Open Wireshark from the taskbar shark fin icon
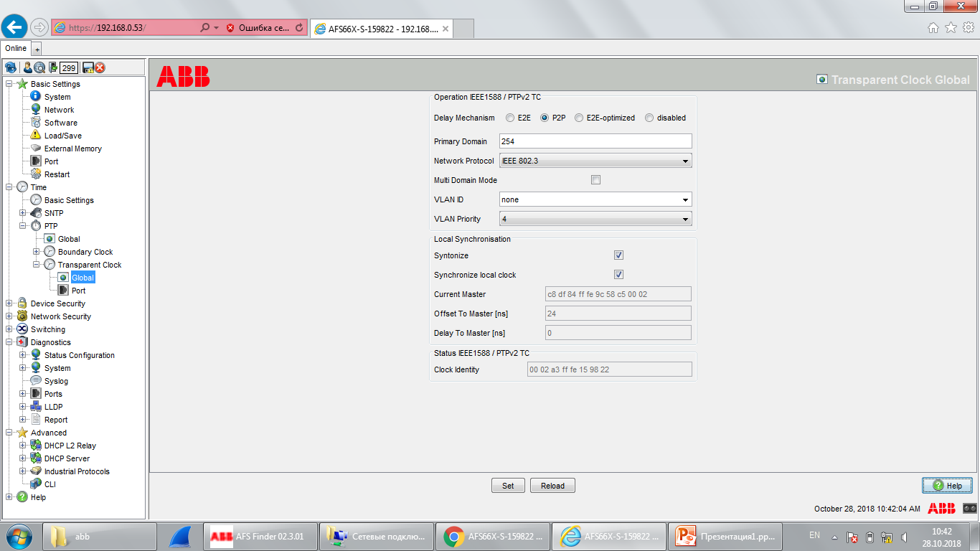The width and height of the screenshot is (980, 551). pos(181,536)
